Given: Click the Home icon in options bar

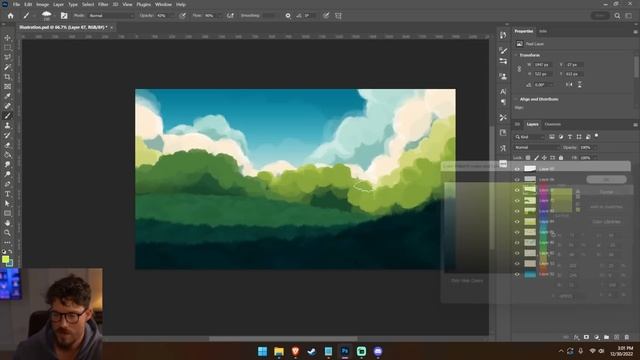Looking at the screenshot, I should click(11, 16).
